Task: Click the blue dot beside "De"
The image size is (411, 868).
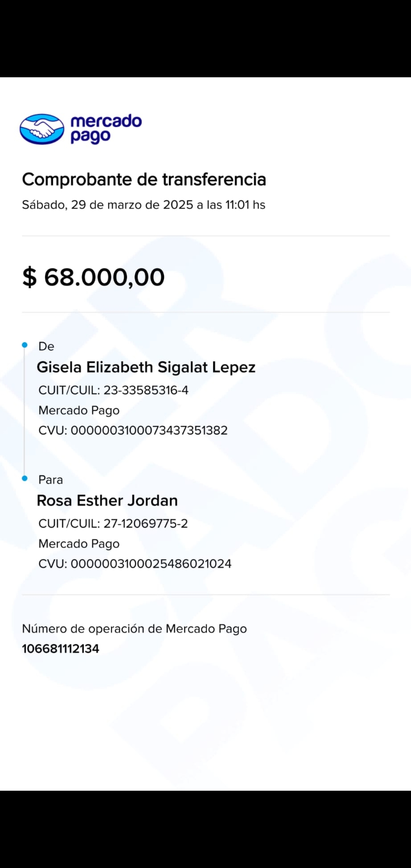Action: tap(25, 345)
